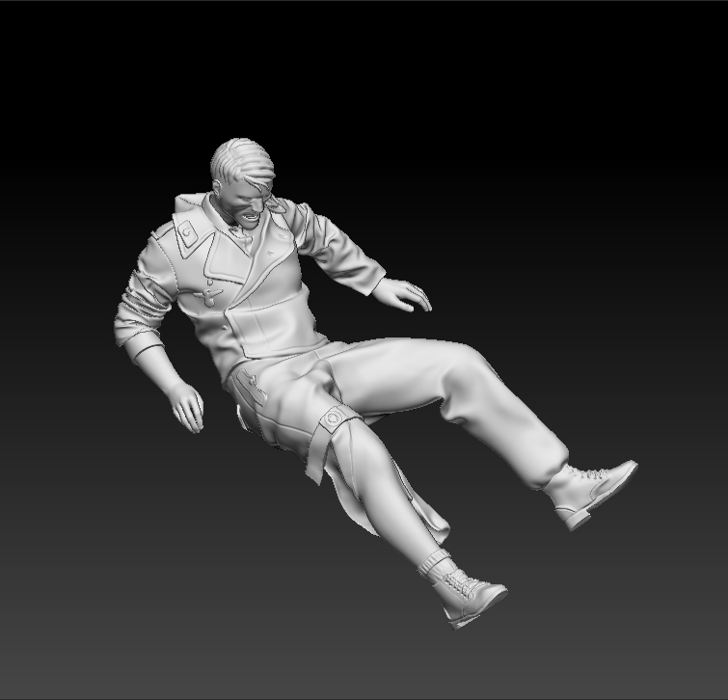Click the shoulder epaulette with the round button
The image size is (728, 700).
point(185,231)
